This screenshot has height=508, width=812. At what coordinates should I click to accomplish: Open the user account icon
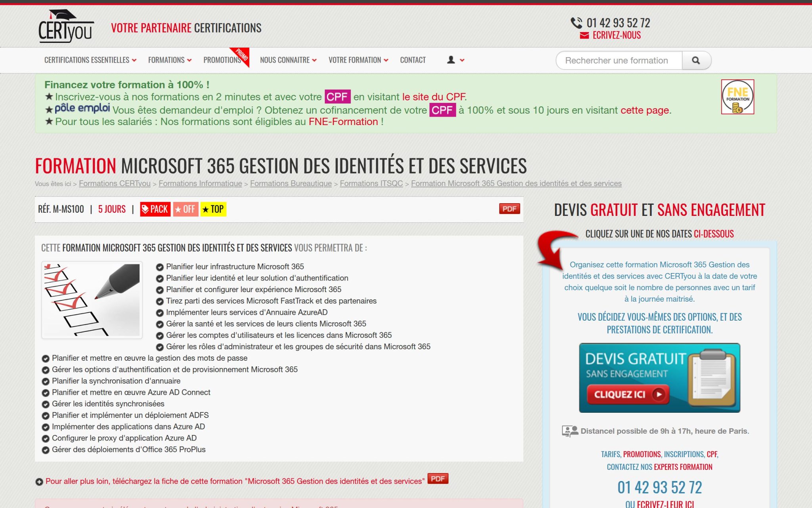[451, 60]
